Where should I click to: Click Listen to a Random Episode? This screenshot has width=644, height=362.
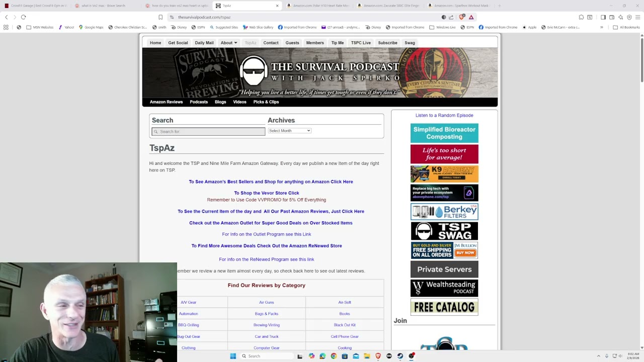(x=444, y=115)
